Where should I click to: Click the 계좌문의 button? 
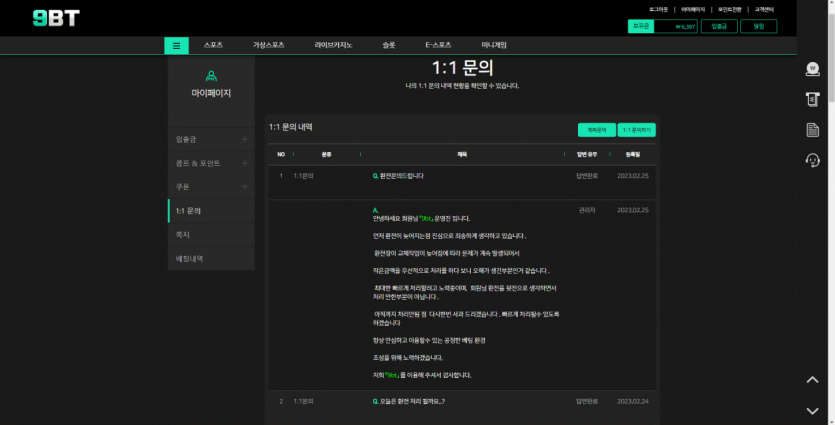[x=596, y=130]
